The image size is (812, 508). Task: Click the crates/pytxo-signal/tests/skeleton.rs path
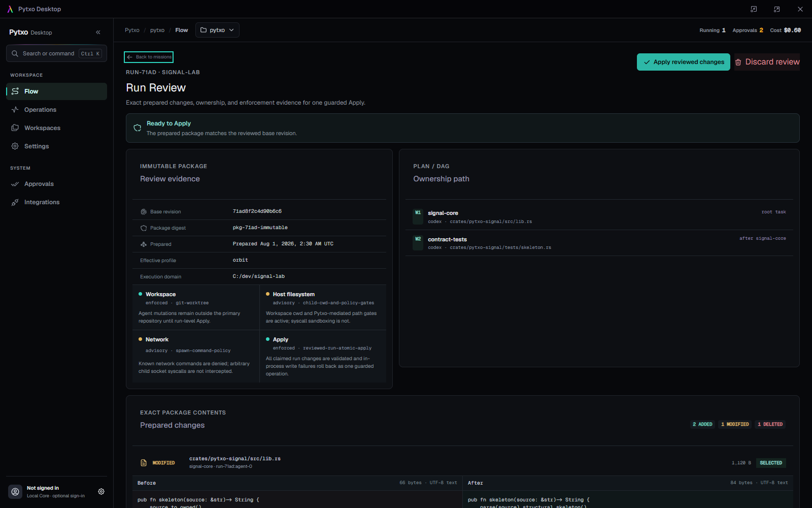tap(500, 248)
